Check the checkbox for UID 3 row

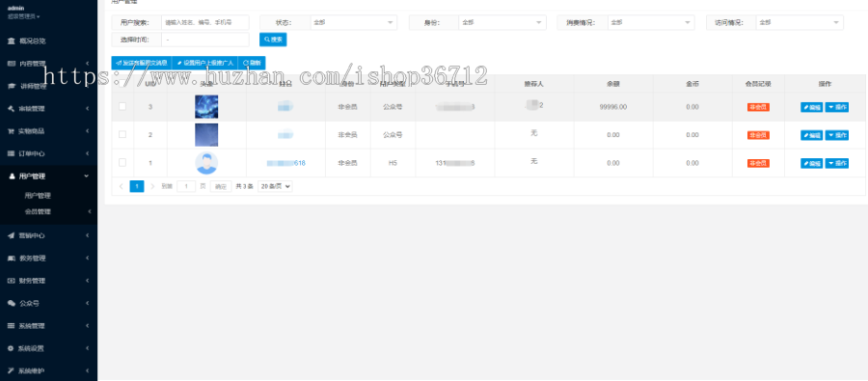pos(122,106)
